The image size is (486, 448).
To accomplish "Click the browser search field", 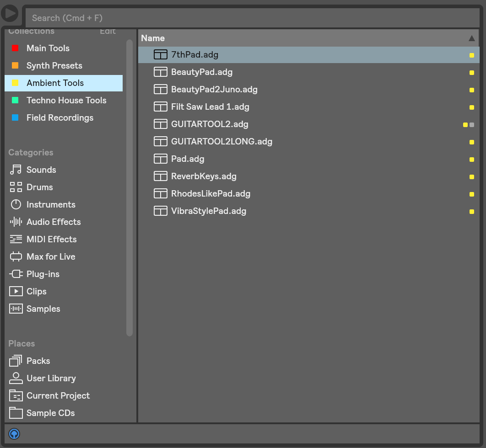I will click(252, 18).
